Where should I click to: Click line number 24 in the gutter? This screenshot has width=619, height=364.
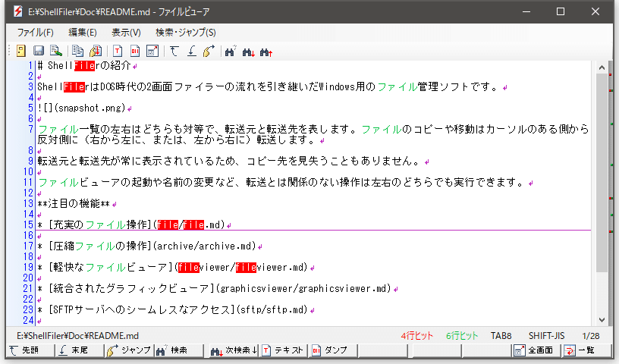pos(28,321)
